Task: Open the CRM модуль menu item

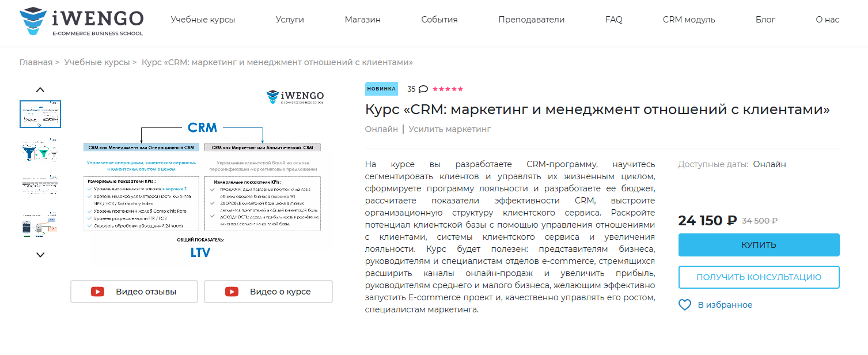Action: 688,20
